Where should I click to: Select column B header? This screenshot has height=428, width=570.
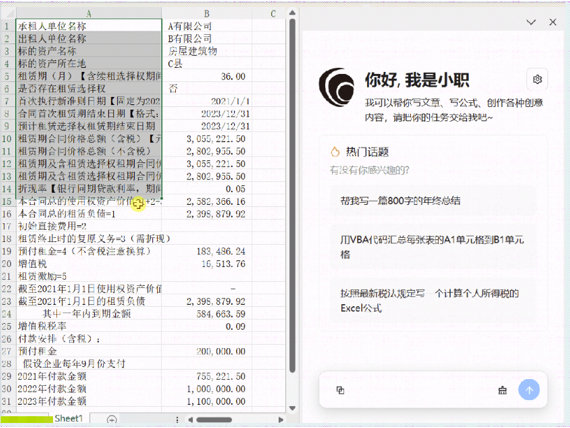pos(206,13)
